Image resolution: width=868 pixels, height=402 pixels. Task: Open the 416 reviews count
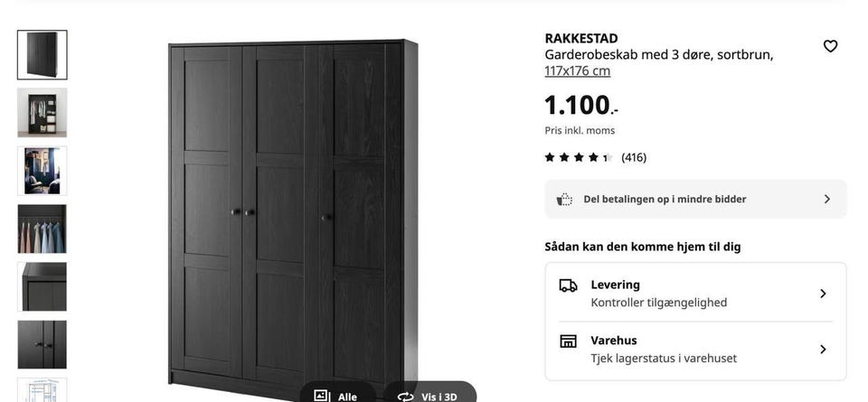coord(634,157)
